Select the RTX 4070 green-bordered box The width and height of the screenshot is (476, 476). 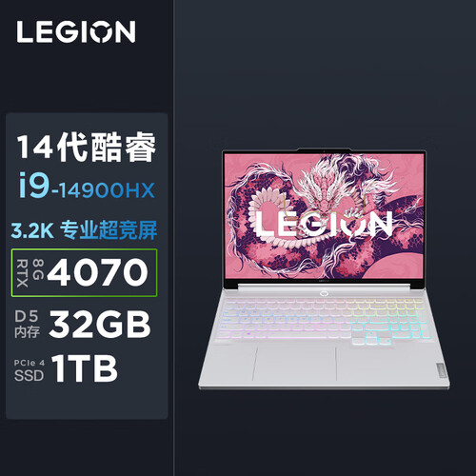(84, 273)
